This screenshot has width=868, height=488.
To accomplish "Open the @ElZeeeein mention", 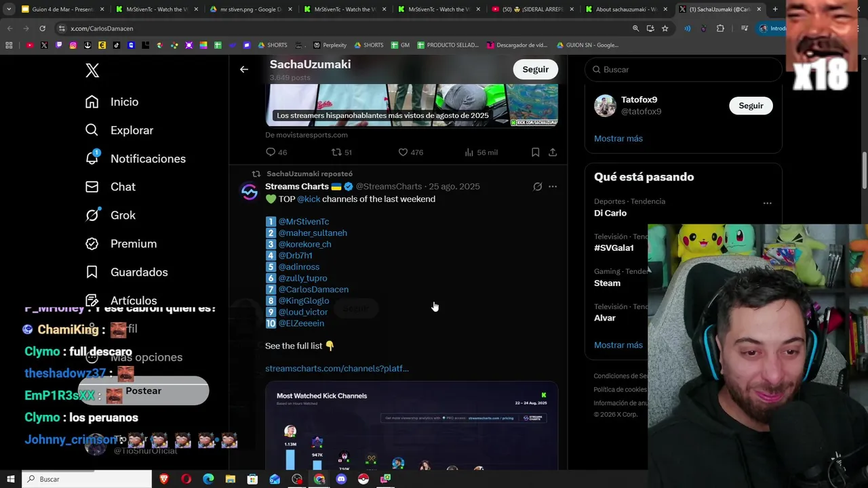I will tap(301, 323).
